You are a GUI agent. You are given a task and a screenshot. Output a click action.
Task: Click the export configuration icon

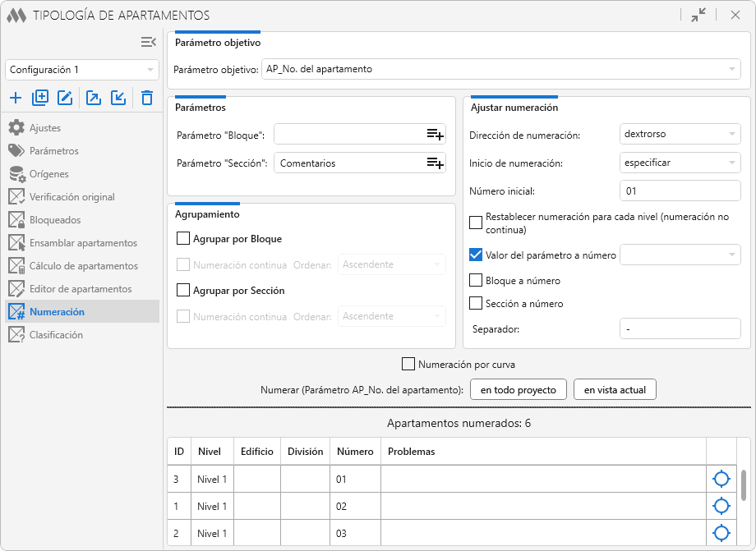pyautogui.click(x=94, y=99)
